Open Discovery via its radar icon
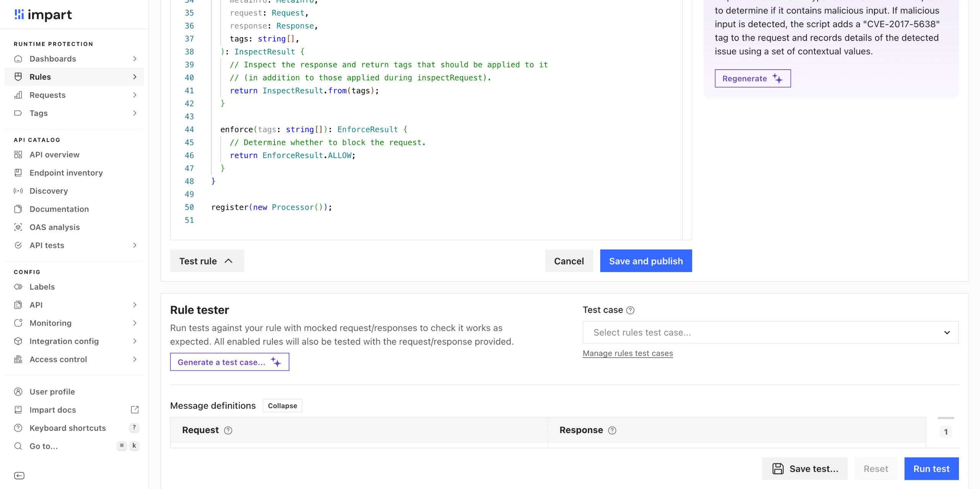This screenshot has height=489, width=980. coord(18,191)
